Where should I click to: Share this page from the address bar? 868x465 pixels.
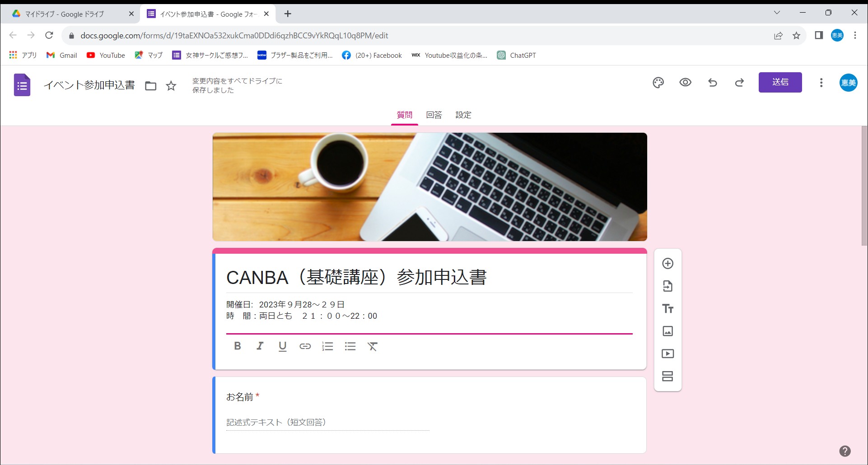778,36
